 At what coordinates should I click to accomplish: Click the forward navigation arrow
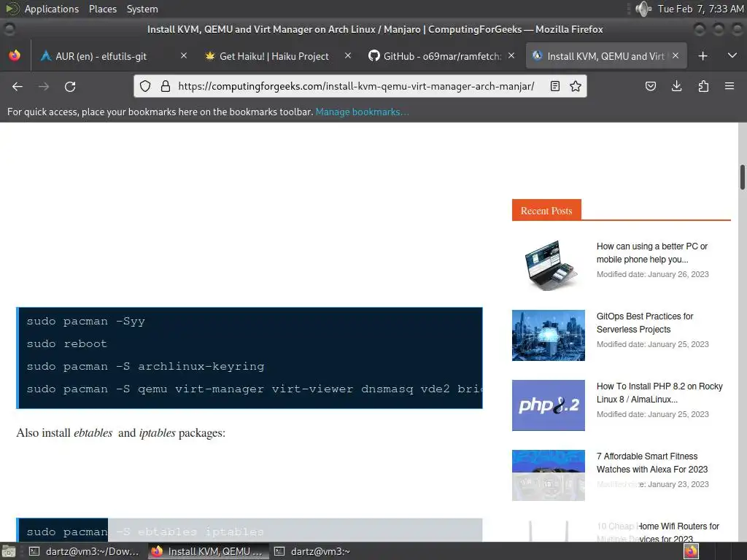43,86
